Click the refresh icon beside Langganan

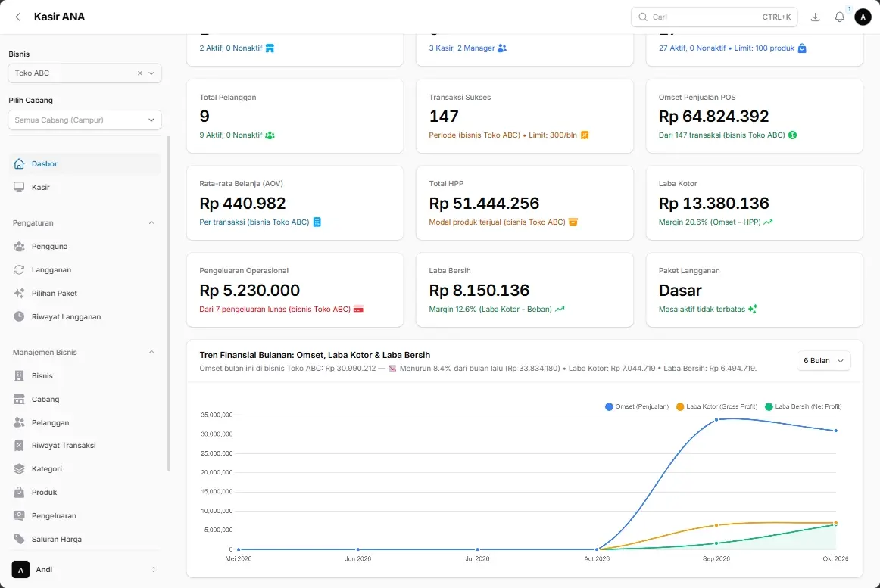(x=19, y=270)
